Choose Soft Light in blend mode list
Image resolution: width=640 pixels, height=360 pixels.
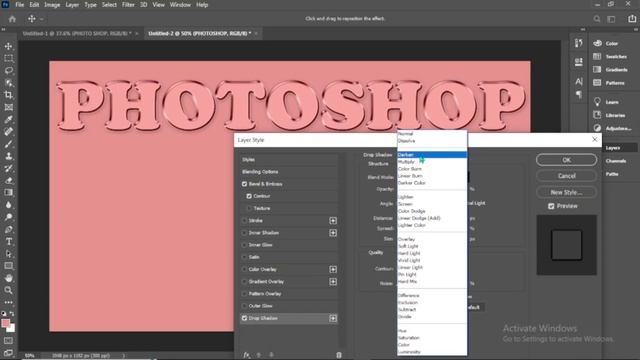tap(432, 246)
